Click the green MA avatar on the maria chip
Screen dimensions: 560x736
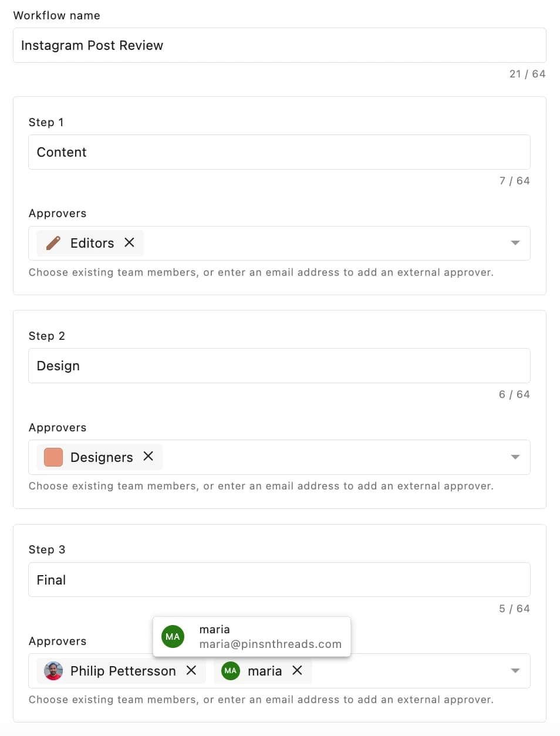click(230, 670)
